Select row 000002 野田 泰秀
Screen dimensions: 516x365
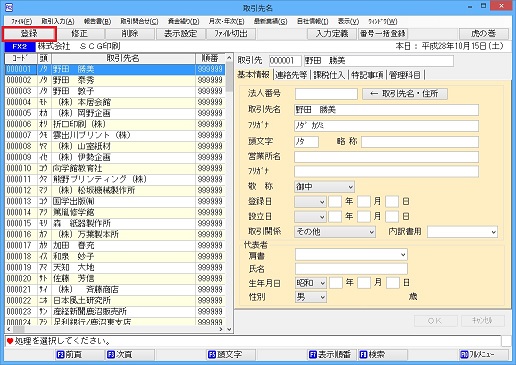(x=115, y=80)
